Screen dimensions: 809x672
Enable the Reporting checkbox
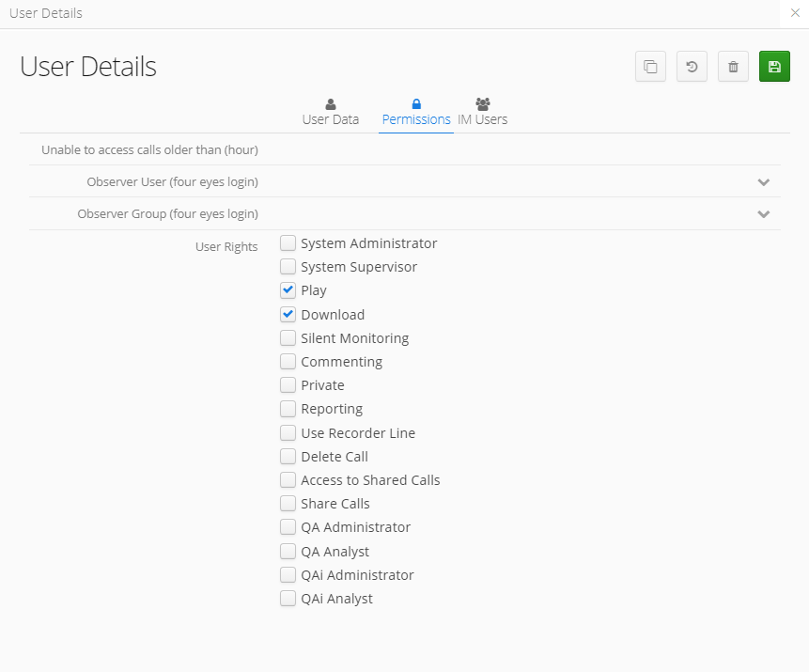point(288,409)
